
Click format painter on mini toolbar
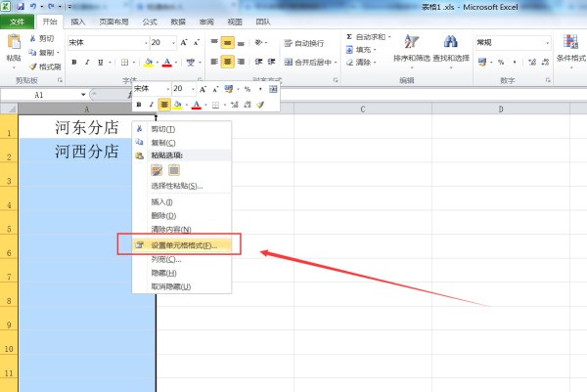pyautogui.click(x=260, y=105)
